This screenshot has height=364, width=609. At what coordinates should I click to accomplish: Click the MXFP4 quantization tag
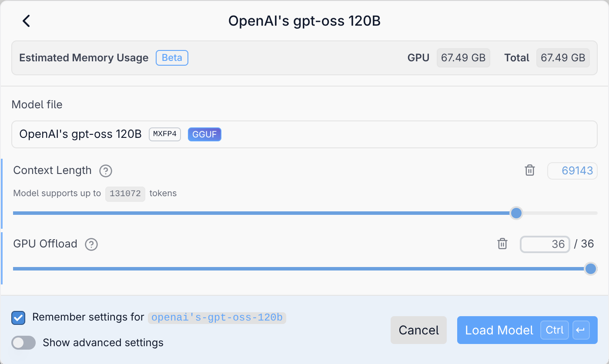coord(164,134)
